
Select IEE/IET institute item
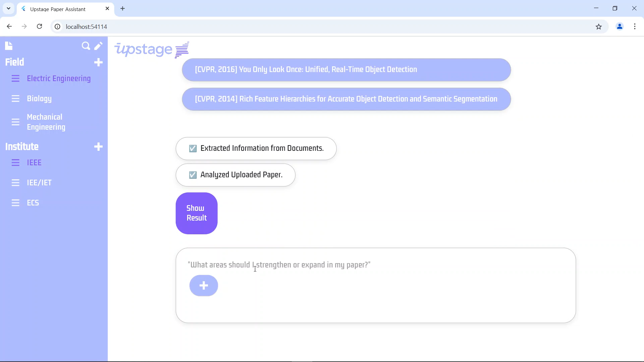(39, 183)
